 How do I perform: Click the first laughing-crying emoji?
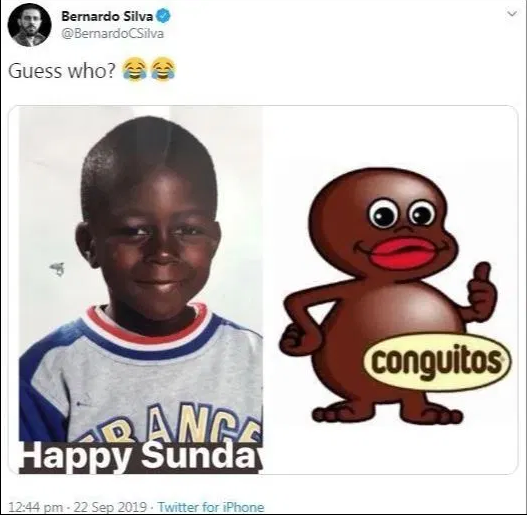coord(134,69)
